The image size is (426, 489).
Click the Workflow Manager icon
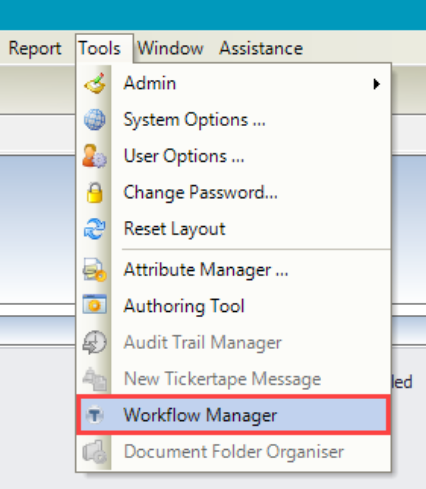point(95,415)
